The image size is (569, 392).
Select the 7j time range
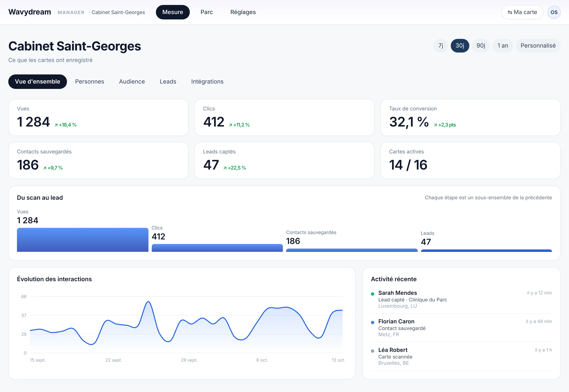pos(441,46)
